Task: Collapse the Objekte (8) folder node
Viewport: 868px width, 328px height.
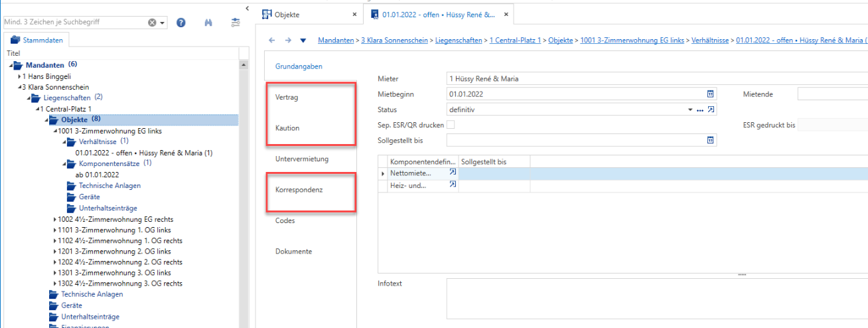Action: (47, 120)
